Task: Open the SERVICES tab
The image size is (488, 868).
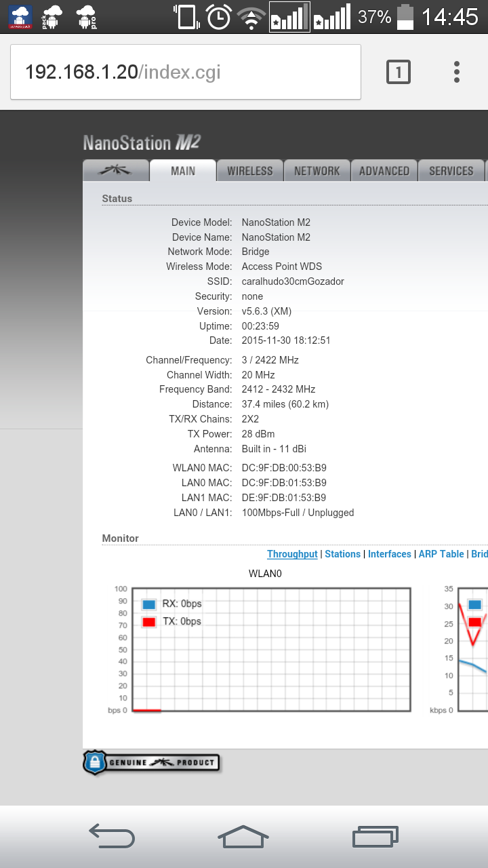Action: pos(451,171)
